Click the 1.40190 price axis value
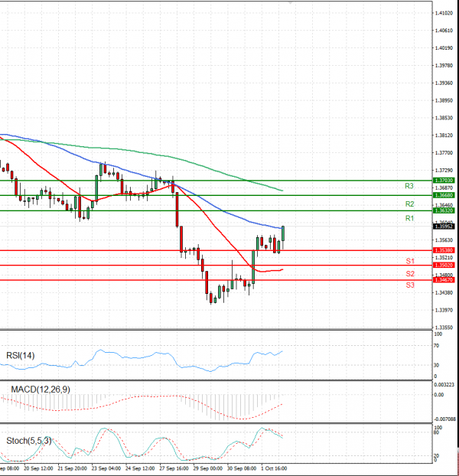459x476 pixels. [x=444, y=48]
